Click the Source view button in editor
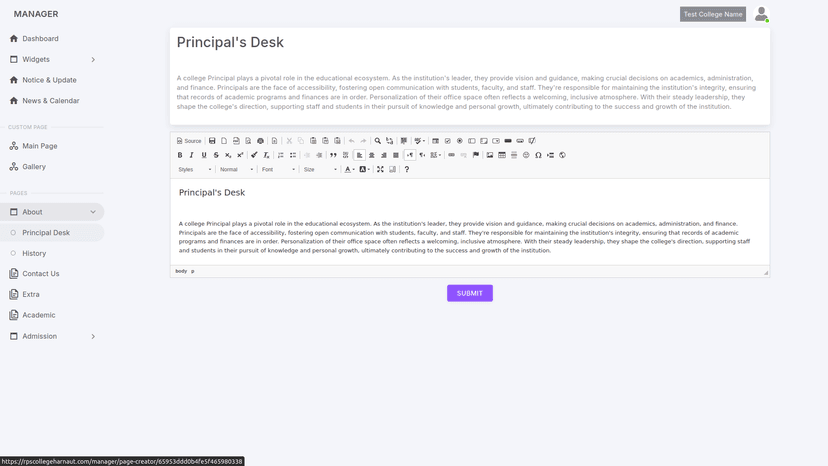This screenshot has height=466, width=828. coord(189,141)
